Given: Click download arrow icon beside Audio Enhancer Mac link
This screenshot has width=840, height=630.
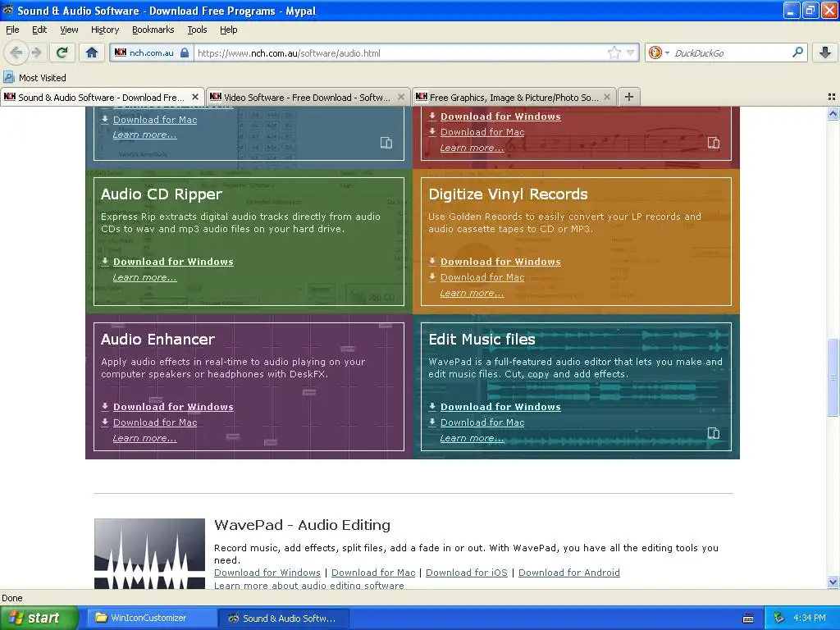Looking at the screenshot, I should click(105, 422).
